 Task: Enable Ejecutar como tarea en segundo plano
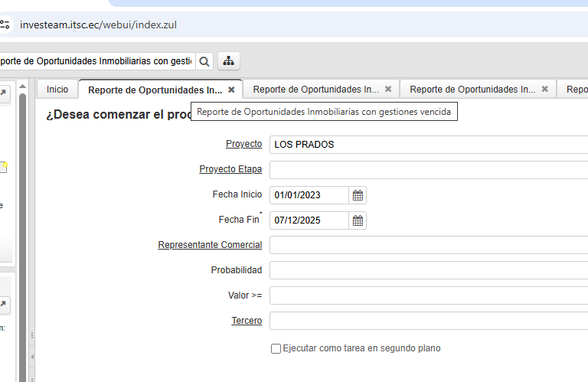[x=276, y=348]
